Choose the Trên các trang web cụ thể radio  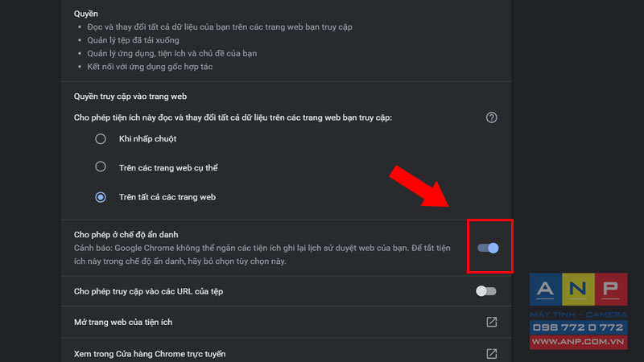point(101,167)
